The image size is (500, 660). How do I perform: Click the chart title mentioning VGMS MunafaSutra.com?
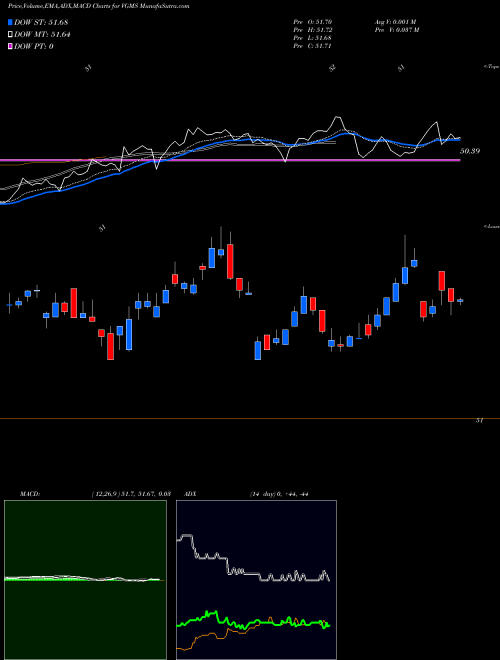tap(99, 6)
